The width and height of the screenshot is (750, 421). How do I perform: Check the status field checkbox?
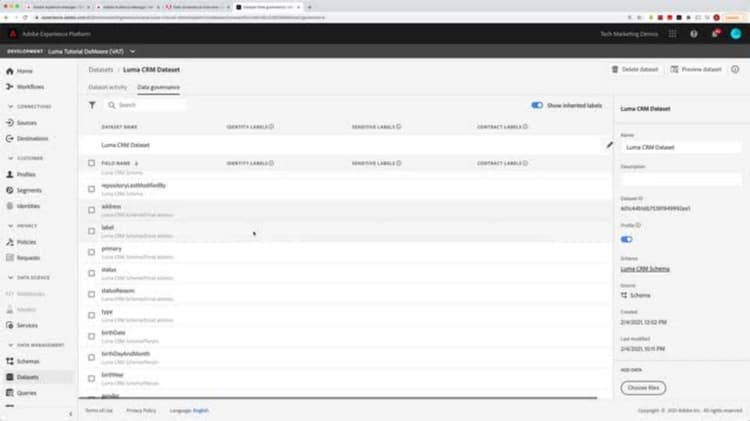click(91, 273)
